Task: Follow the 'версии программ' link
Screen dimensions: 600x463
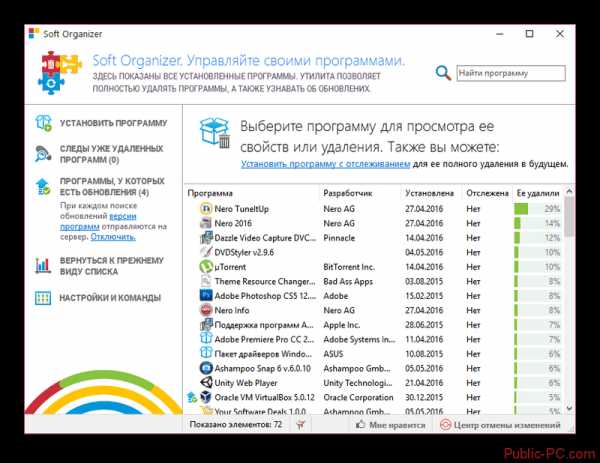Action: tap(98, 221)
